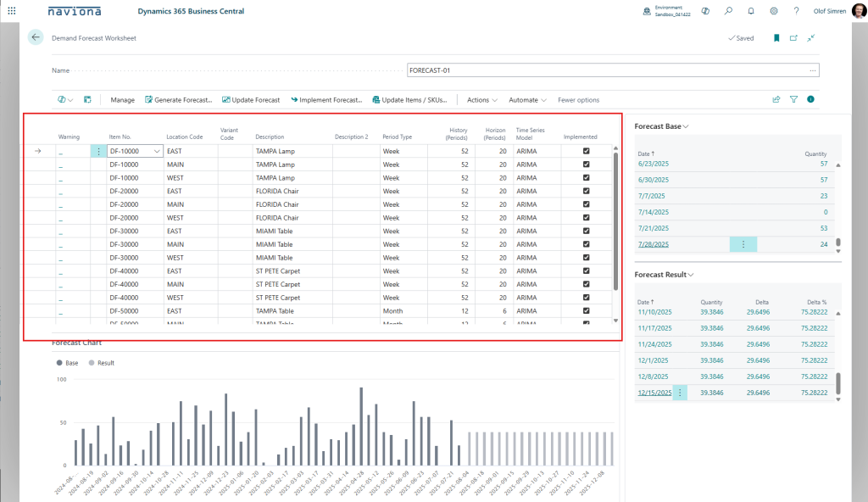Viewport: 868px width, 502px height.
Task: Click the share icon in the action bar
Action: click(x=776, y=99)
